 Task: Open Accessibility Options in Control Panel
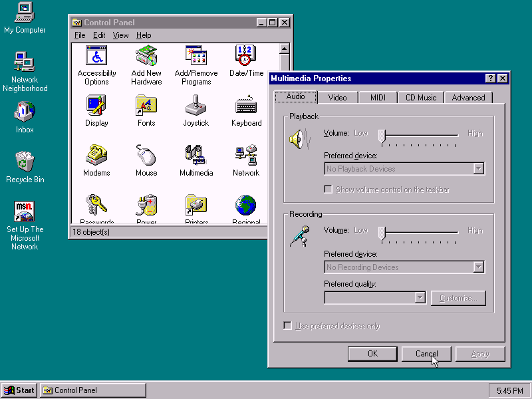(x=96, y=55)
